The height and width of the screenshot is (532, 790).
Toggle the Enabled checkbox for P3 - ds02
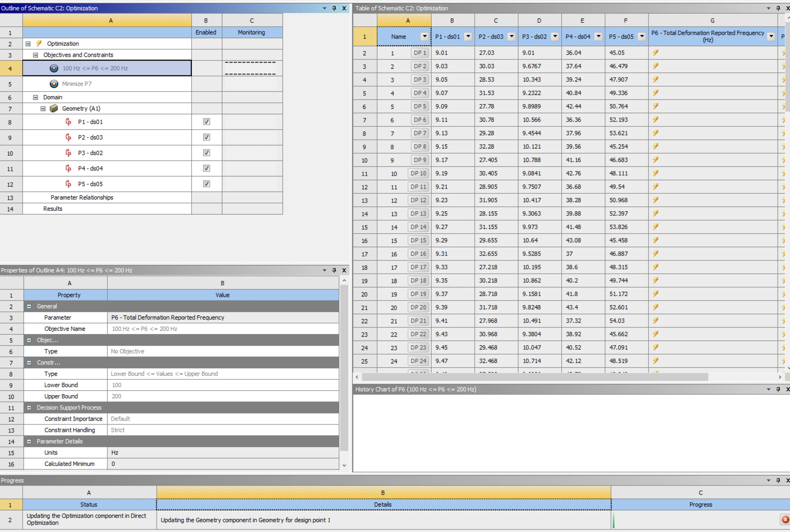[206, 153]
